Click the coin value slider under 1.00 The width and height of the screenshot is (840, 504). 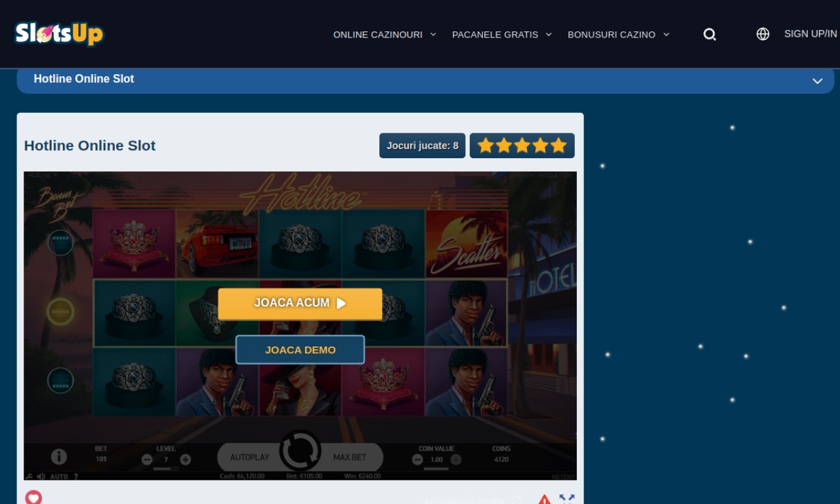(436, 469)
